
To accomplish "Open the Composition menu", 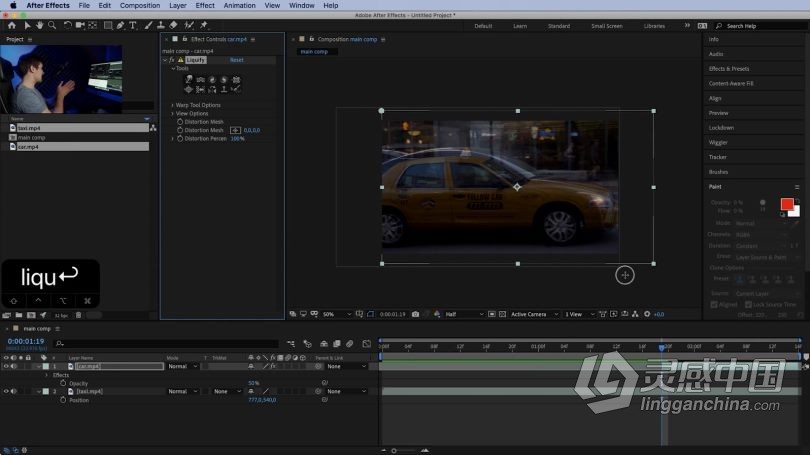I will (140, 5).
